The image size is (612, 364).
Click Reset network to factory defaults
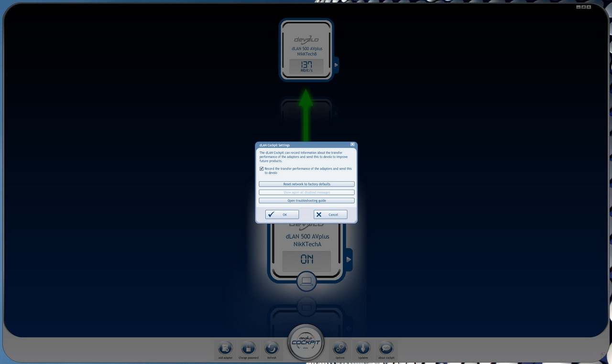pos(307,184)
